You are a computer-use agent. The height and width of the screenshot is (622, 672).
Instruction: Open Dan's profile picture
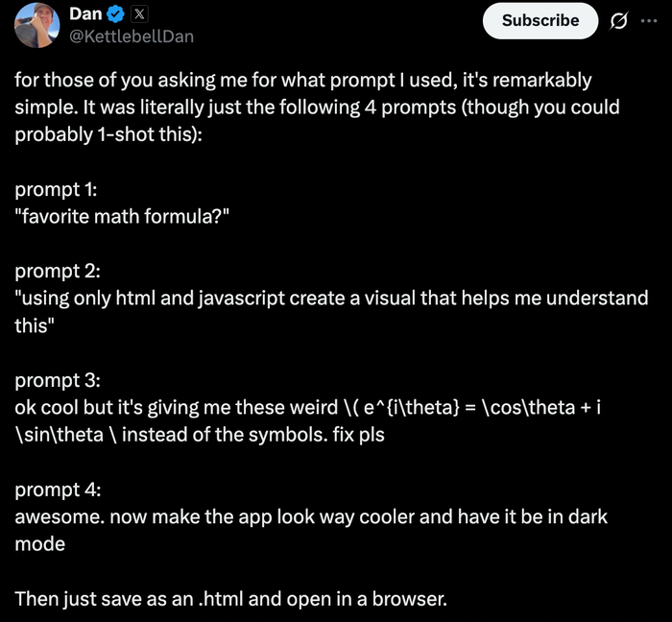36,26
